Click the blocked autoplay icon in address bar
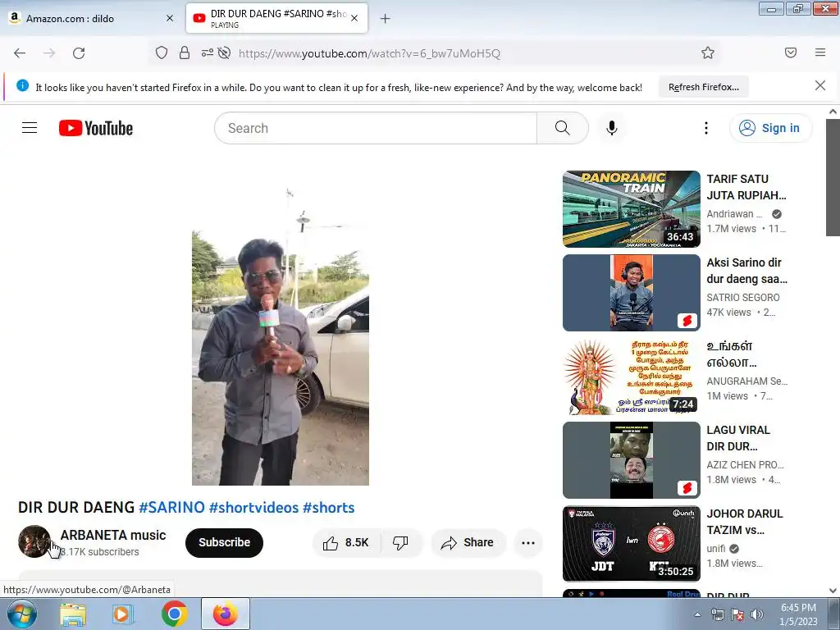The width and height of the screenshot is (840, 630). pyautogui.click(x=225, y=52)
